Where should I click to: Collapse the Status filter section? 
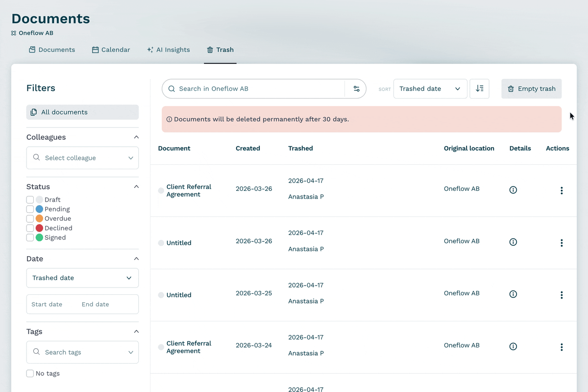pyautogui.click(x=136, y=187)
